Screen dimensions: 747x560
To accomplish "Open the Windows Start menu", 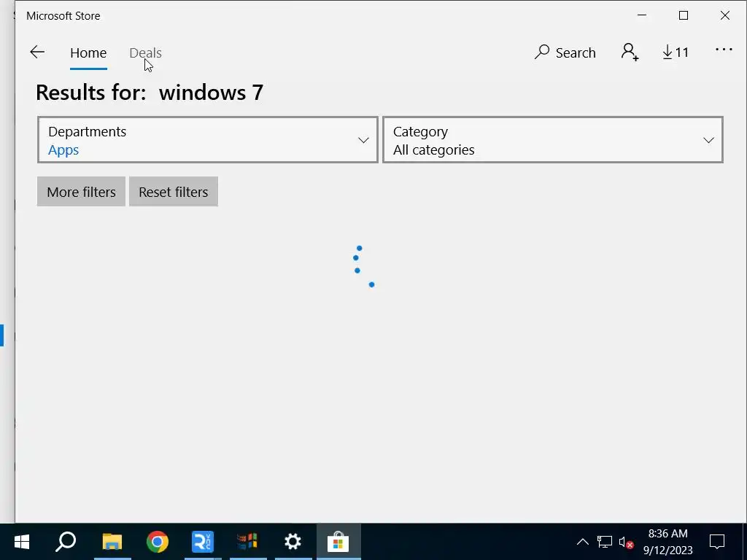I will click(x=22, y=542).
